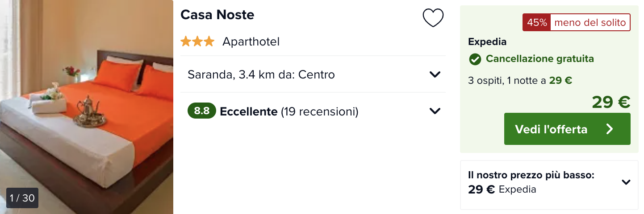Open the Casa Noste hotel title
Viewport: 644px width, 214px height.
coord(217,15)
